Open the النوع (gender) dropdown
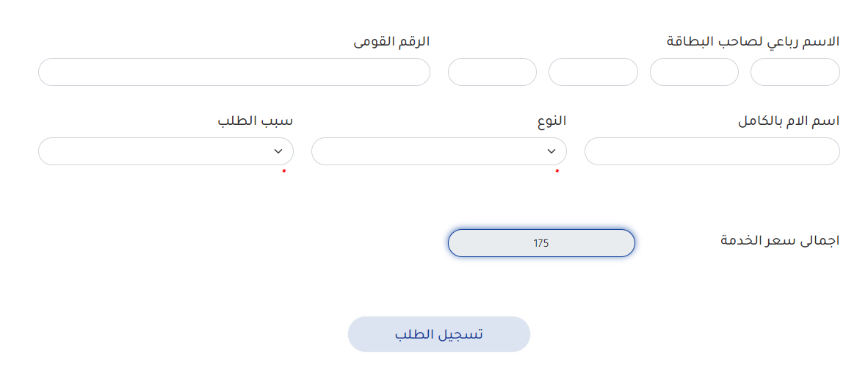The image size is (868, 365). click(438, 151)
